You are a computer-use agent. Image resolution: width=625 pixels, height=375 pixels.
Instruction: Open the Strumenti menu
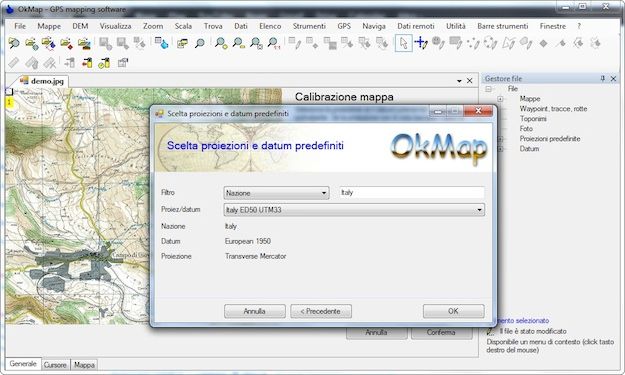309,26
